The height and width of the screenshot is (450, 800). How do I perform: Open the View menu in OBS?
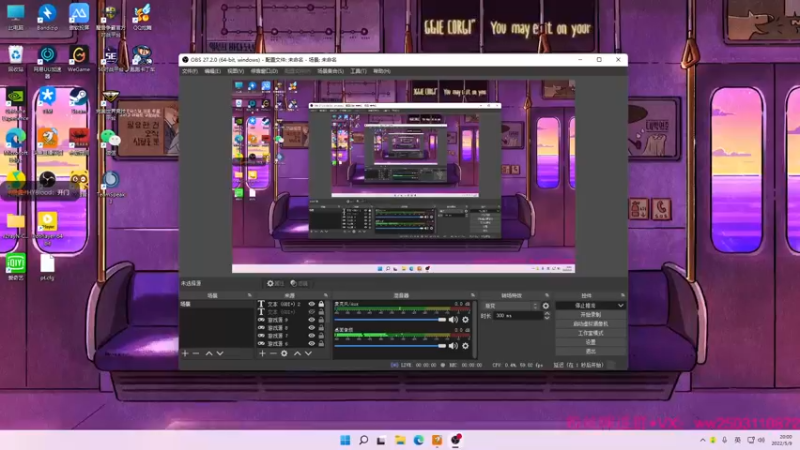pyautogui.click(x=236, y=71)
